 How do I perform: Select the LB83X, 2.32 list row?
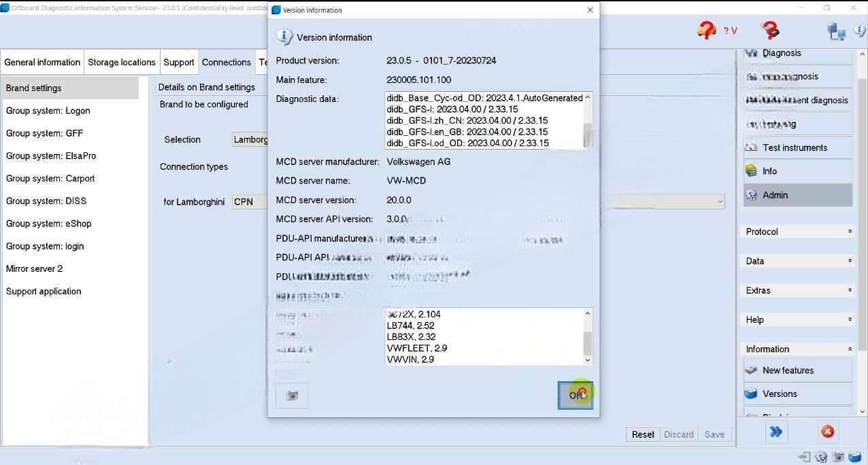(x=411, y=337)
